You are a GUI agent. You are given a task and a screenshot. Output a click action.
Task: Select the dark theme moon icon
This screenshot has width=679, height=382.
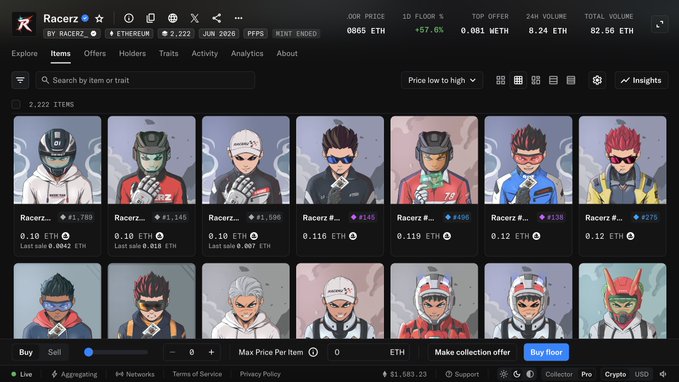(517, 374)
